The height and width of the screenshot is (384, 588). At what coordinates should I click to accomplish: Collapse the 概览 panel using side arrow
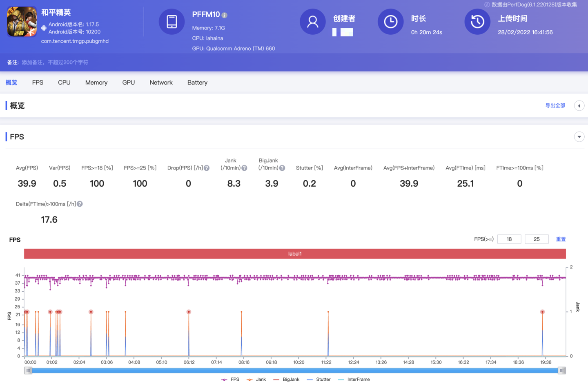[579, 106]
